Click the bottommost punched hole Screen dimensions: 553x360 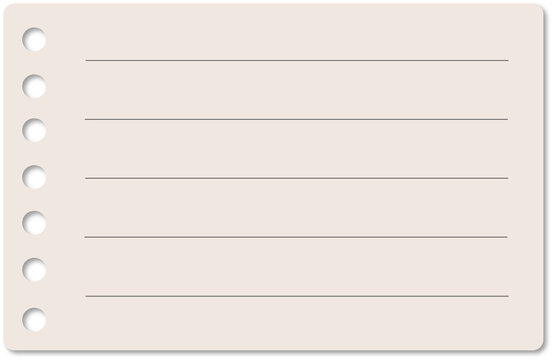[x=34, y=319]
